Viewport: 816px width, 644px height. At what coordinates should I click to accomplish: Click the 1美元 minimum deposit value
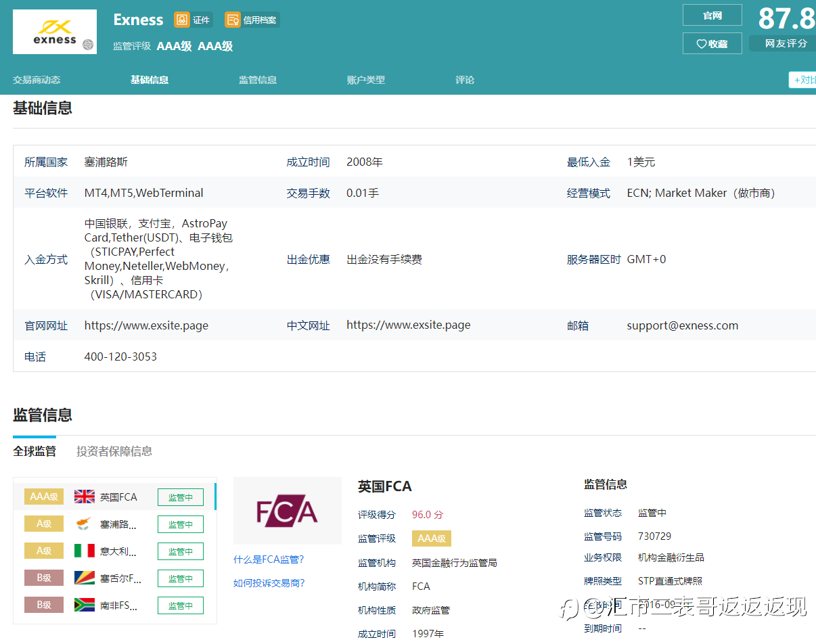coord(641,162)
